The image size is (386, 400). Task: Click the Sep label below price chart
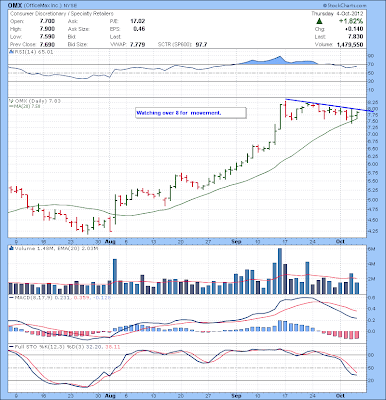point(236,241)
